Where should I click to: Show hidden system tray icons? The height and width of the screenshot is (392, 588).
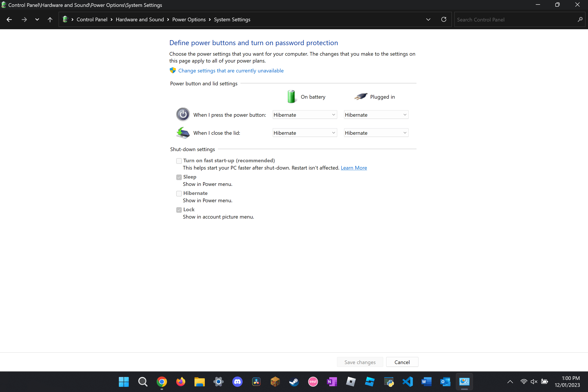510,382
